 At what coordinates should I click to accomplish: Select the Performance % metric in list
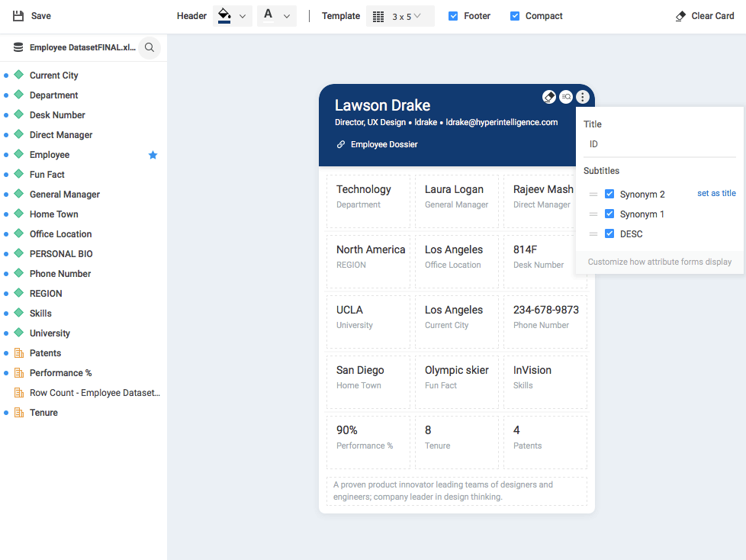click(60, 373)
